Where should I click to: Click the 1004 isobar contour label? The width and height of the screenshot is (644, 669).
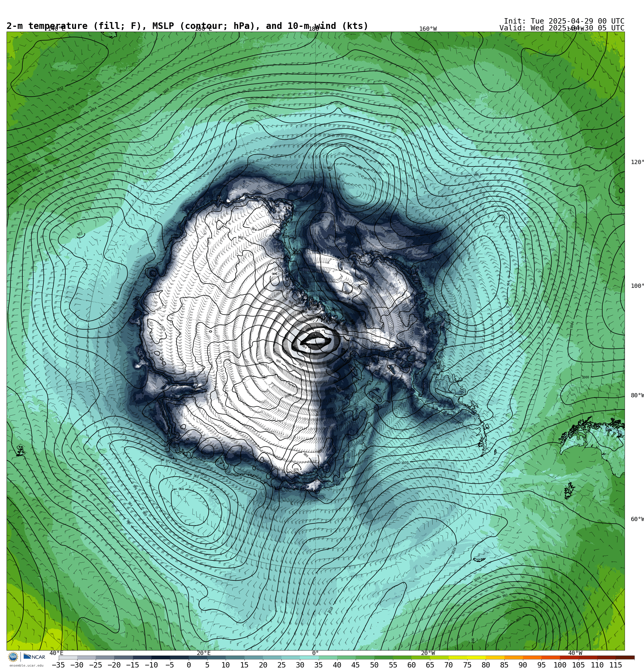pyautogui.click(x=572, y=325)
